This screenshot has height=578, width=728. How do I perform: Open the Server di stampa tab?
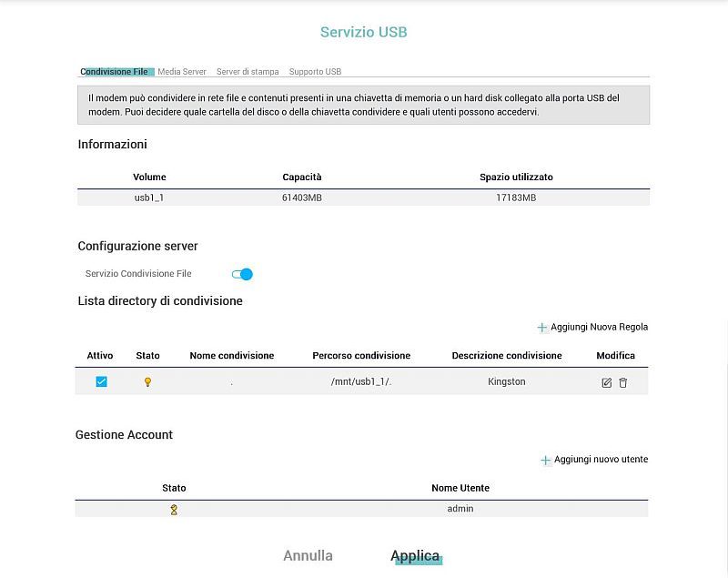click(x=248, y=72)
